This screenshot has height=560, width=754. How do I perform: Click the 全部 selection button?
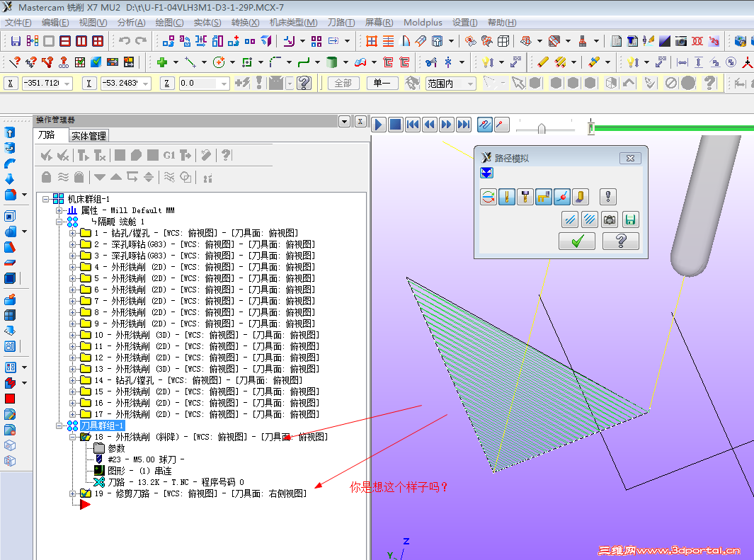click(343, 83)
